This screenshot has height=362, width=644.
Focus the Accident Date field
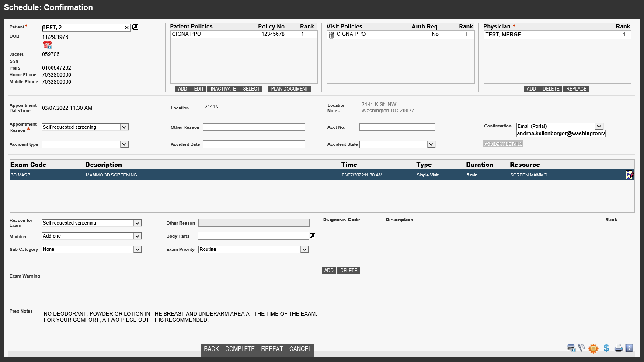(x=254, y=144)
